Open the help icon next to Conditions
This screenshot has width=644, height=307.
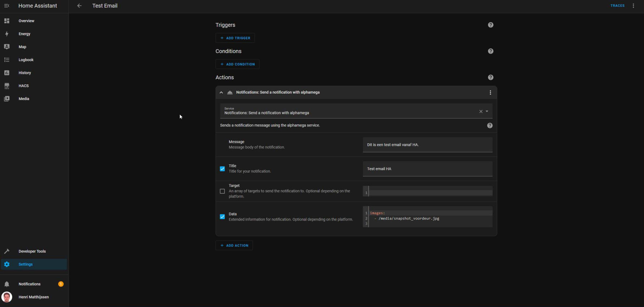pos(491,51)
